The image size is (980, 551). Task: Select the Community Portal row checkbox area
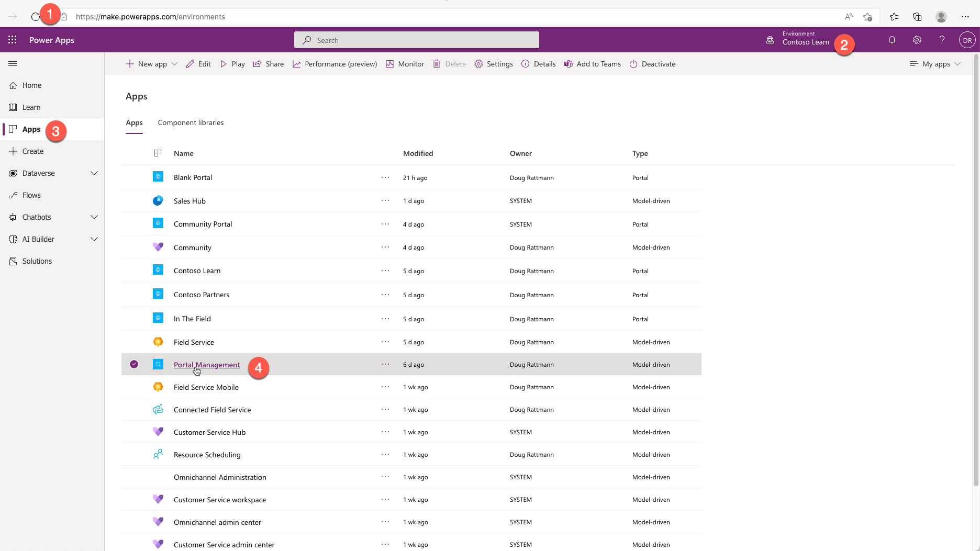(x=135, y=224)
